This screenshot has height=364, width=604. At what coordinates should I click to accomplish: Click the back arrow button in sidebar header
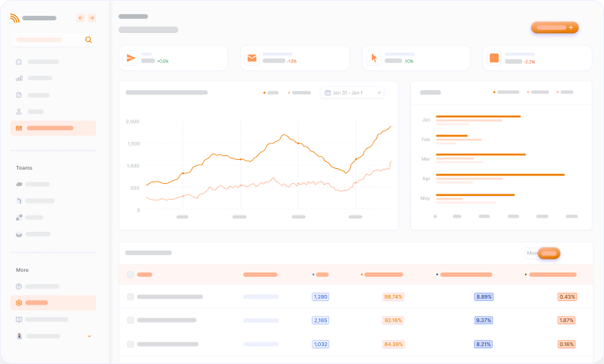[x=80, y=18]
